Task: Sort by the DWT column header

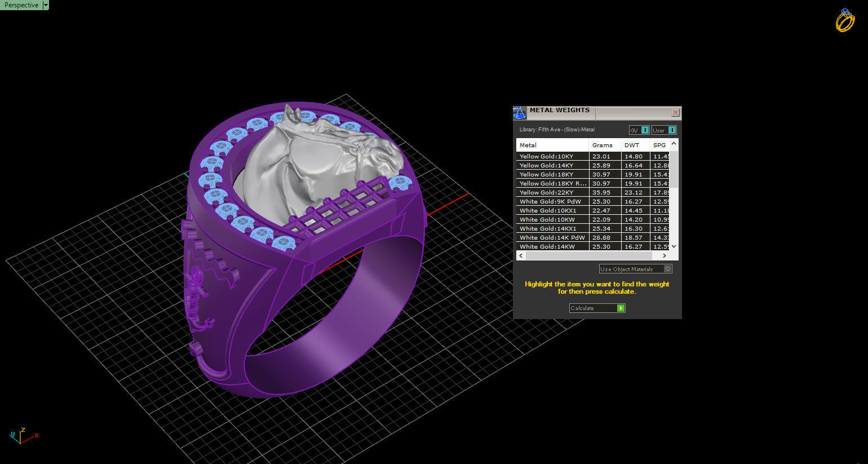Action: point(635,145)
